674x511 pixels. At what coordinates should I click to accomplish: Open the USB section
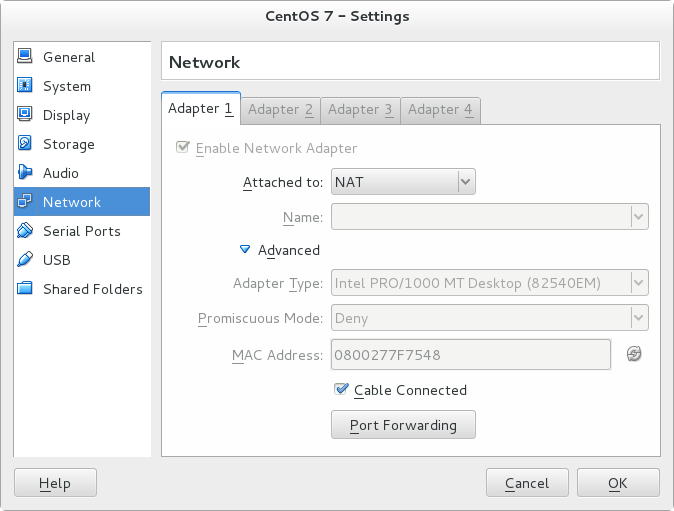pos(82,260)
